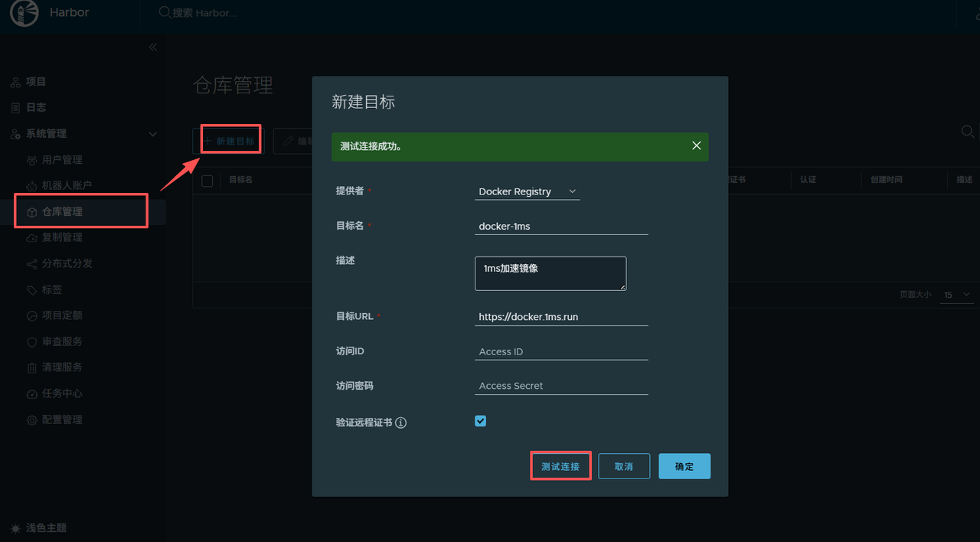The width and height of the screenshot is (980, 542).
Task: Open 审查服务 from the system management menu
Action: click(63, 341)
